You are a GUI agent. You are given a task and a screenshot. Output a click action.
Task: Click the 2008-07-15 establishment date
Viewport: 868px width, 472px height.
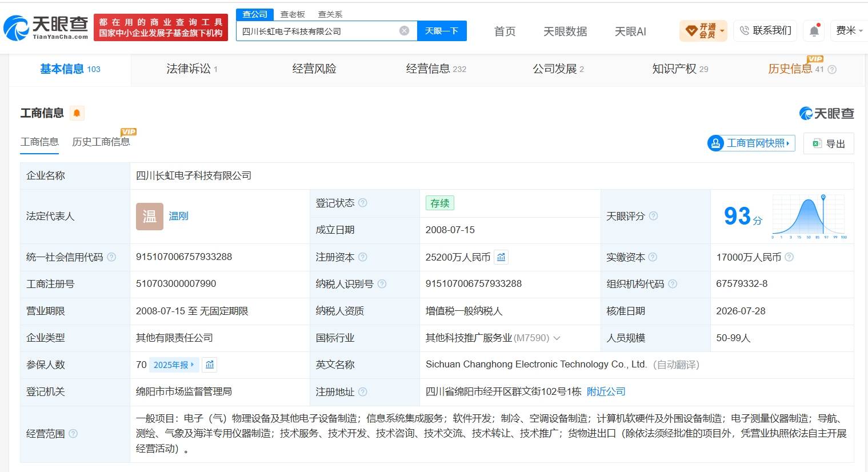coord(450,230)
